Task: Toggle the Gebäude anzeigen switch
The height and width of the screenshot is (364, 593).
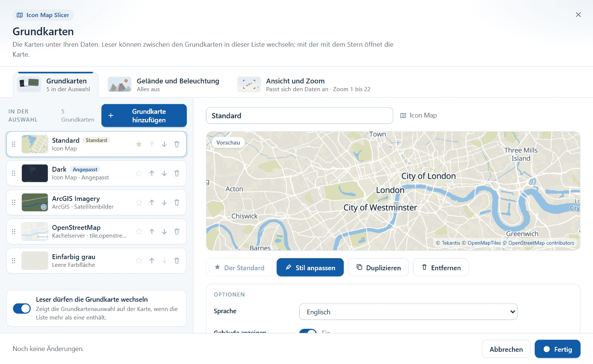Action: 308,331
